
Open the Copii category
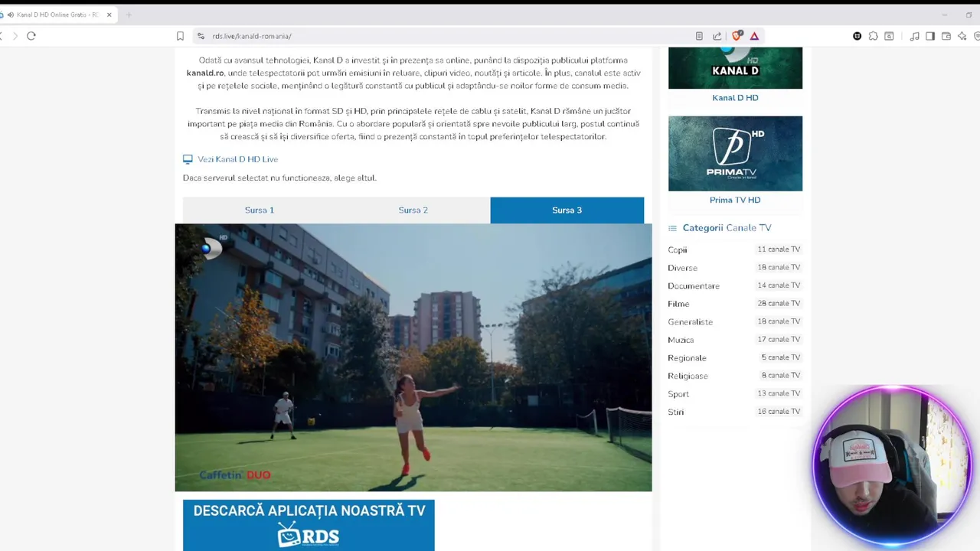click(678, 250)
